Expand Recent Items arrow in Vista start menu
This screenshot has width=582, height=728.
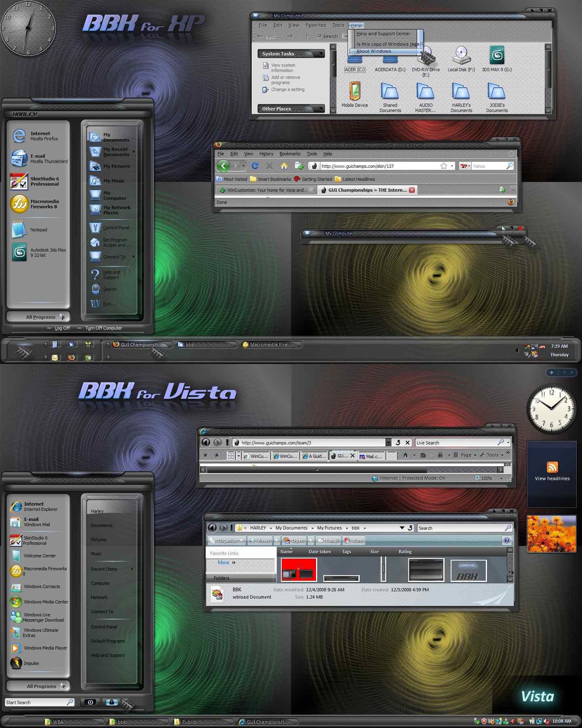pyautogui.click(x=132, y=569)
